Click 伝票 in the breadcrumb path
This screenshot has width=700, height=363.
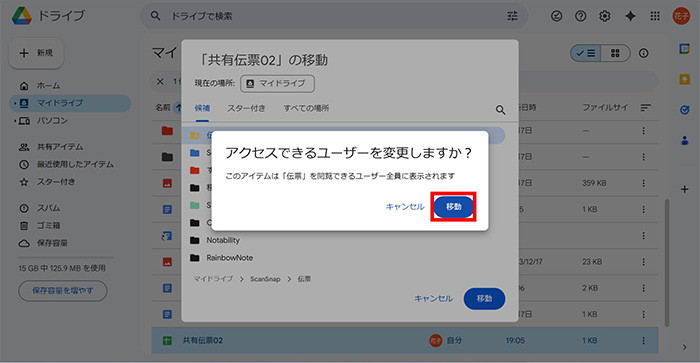point(304,279)
